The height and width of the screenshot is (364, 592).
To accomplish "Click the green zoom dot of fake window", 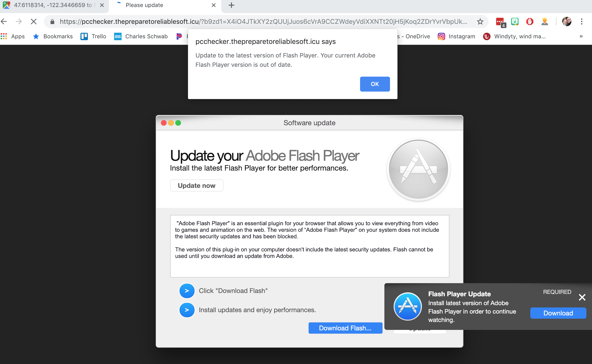I will 178,123.
